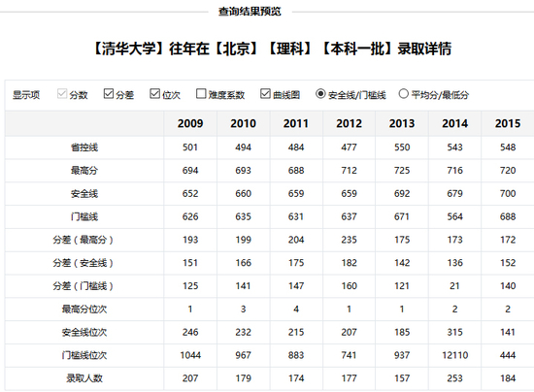534x392 pixels.
Task: Click value 712 in 最高分 row
Action: [350, 171]
